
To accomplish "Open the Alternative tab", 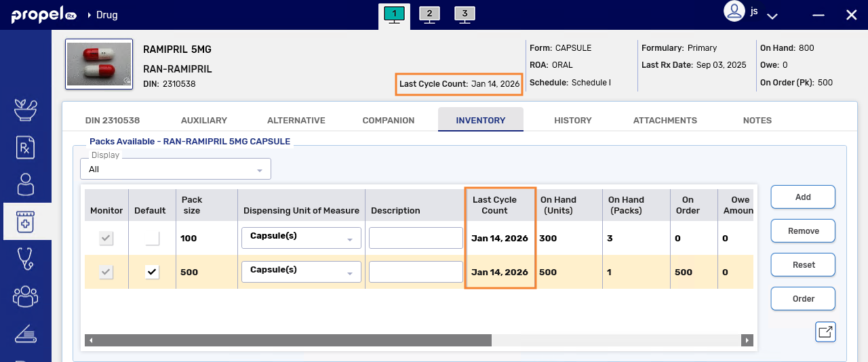I will tap(296, 120).
